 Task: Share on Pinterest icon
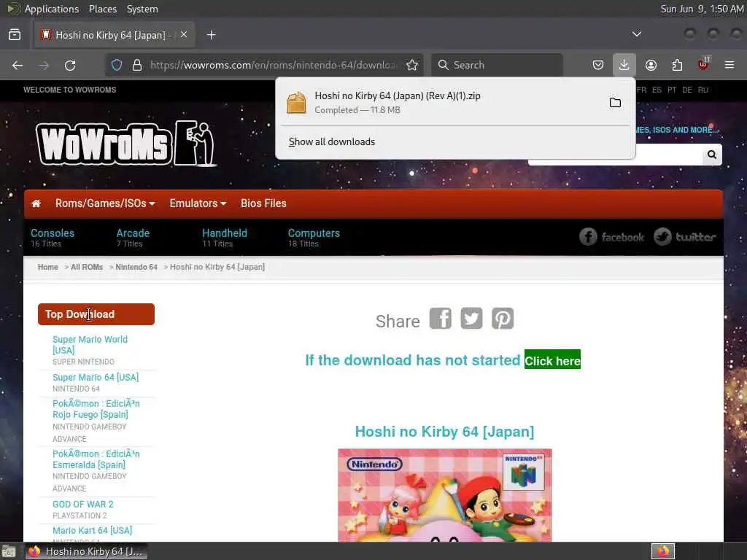point(503,318)
